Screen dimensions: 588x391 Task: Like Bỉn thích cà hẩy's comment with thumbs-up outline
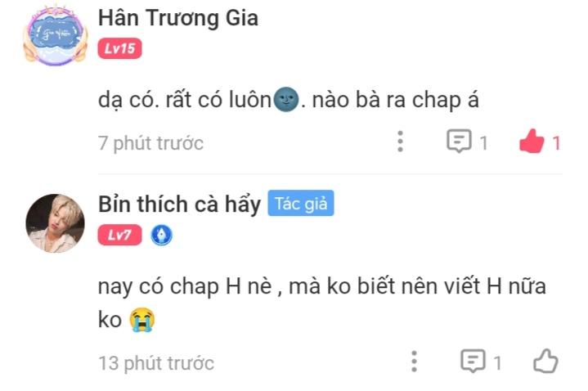click(x=545, y=361)
